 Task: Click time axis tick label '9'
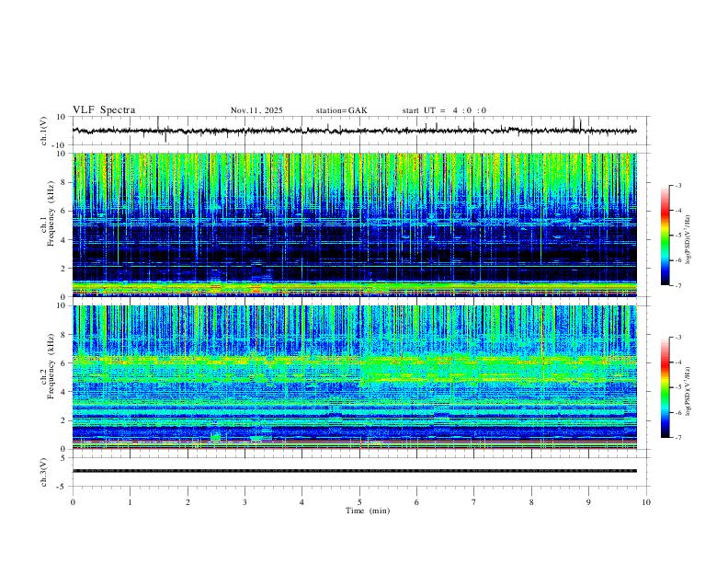[x=588, y=502]
